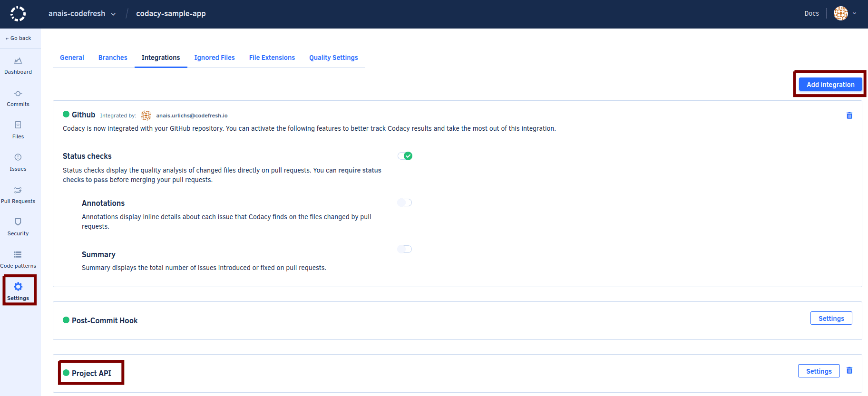
Task: Open Post-Commit Hook Settings button
Action: pyautogui.click(x=831, y=319)
